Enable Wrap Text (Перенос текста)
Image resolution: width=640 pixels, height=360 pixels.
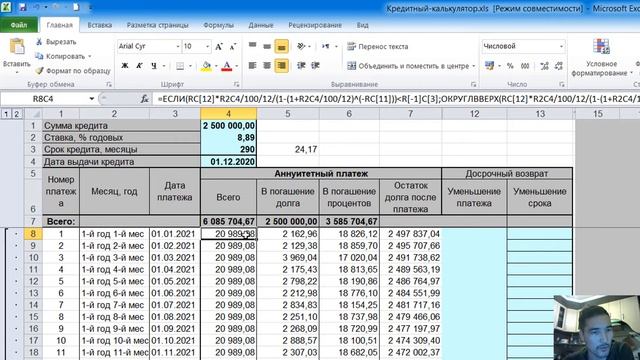[378, 47]
